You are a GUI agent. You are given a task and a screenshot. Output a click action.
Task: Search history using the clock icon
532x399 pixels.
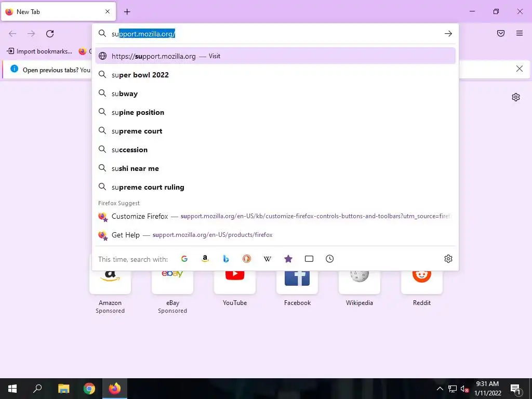pos(330,259)
